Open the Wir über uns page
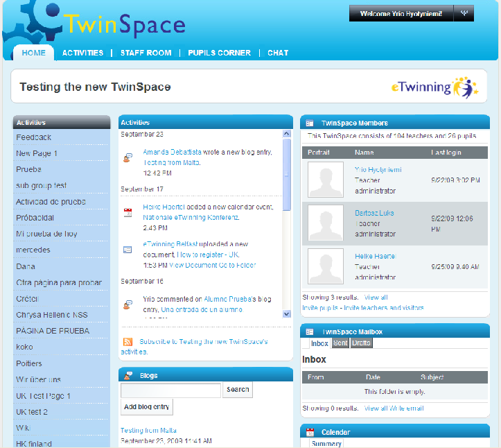This screenshot has height=448, width=501. [x=38, y=379]
